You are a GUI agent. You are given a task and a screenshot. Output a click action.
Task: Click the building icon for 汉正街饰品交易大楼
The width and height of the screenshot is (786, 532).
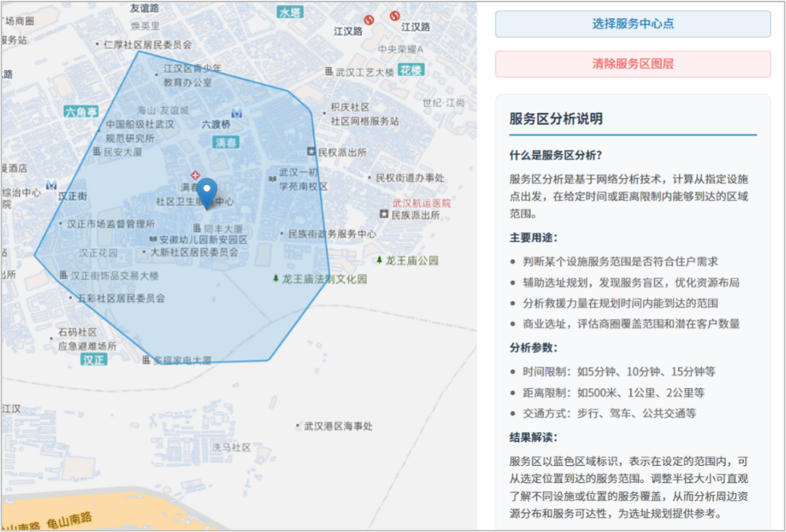(63, 275)
